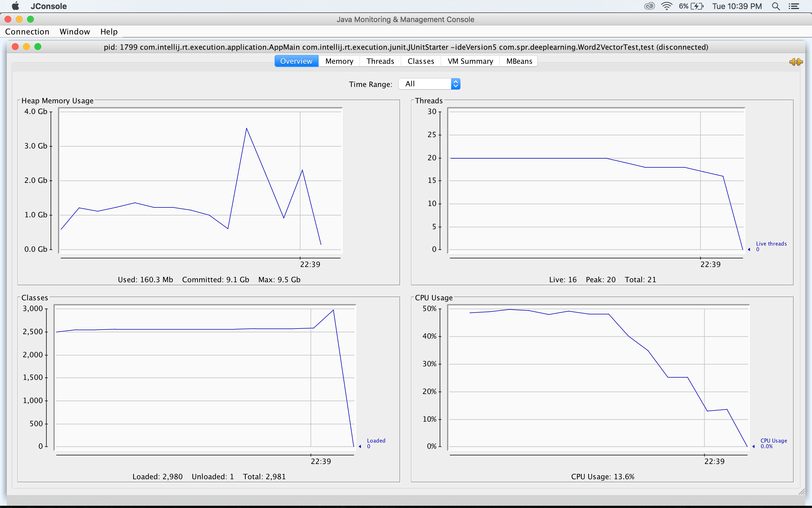This screenshot has width=812, height=508.
Task: Click the resize grip at window corner
Action: (801, 492)
